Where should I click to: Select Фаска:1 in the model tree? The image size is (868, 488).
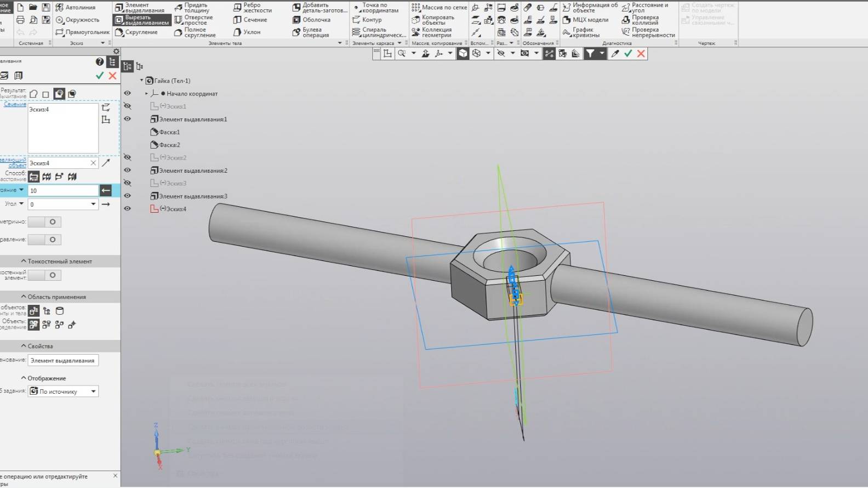tap(165, 132)
